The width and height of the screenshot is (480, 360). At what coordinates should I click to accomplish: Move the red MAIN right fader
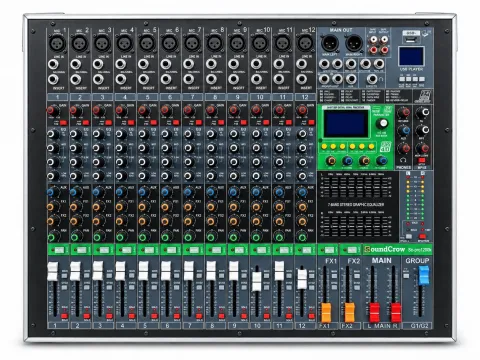[396, 313]
